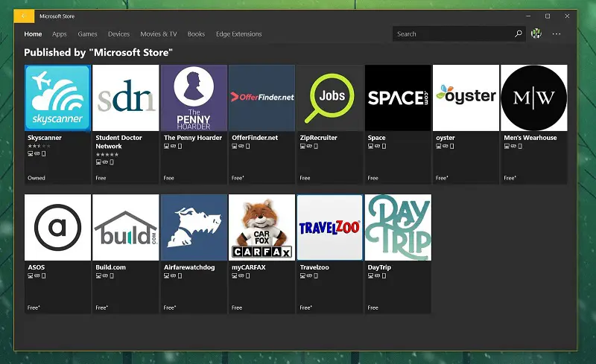Click device icons under Travelzoo

(308, 275)
